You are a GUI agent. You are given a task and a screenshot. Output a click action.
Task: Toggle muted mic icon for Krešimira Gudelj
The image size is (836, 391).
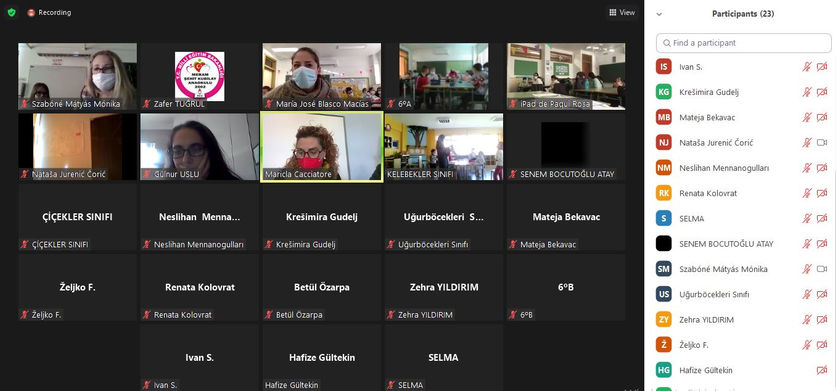807,92
